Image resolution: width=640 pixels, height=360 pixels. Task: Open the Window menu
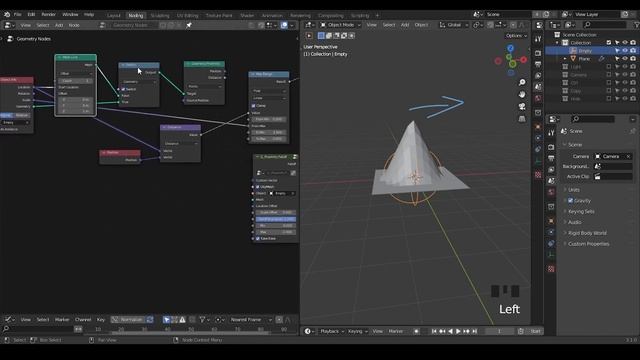70,14
